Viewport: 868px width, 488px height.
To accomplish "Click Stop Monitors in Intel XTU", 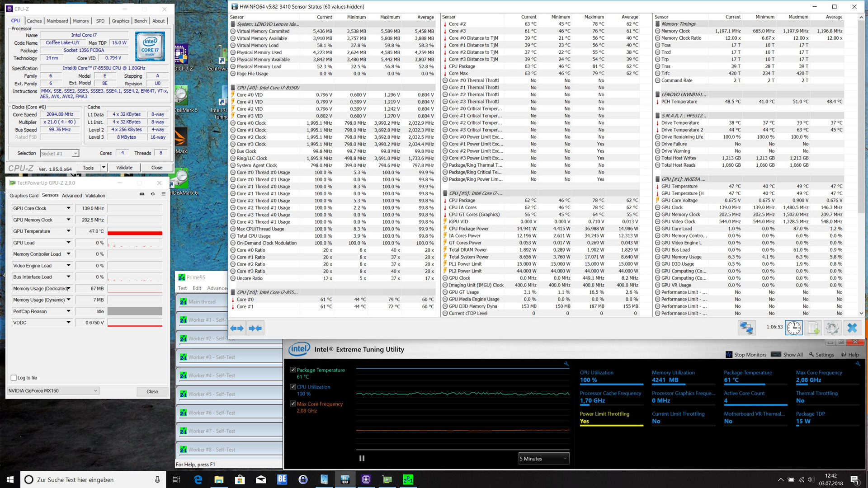I will point(746,355).
